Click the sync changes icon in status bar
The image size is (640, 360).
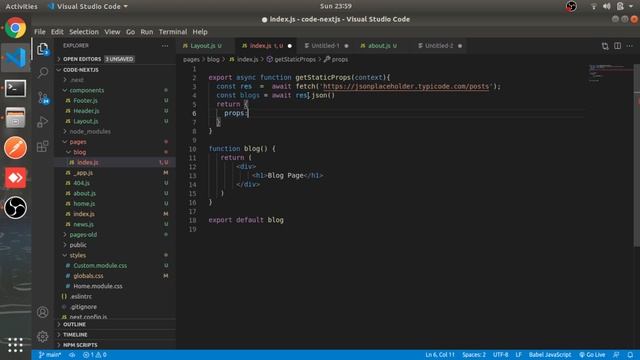(72, 355)
